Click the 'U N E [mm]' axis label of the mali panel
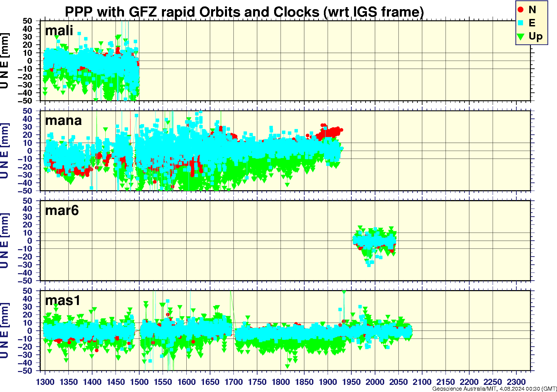The image size is (557, 392). 4,61
